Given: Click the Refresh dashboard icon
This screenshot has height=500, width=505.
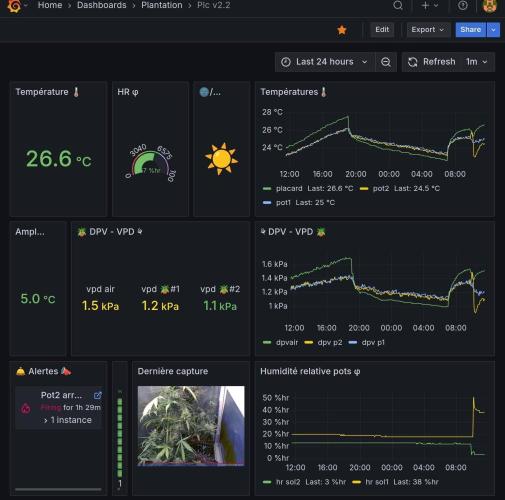Looking at the screenshot, I should (x=413, y=62).
